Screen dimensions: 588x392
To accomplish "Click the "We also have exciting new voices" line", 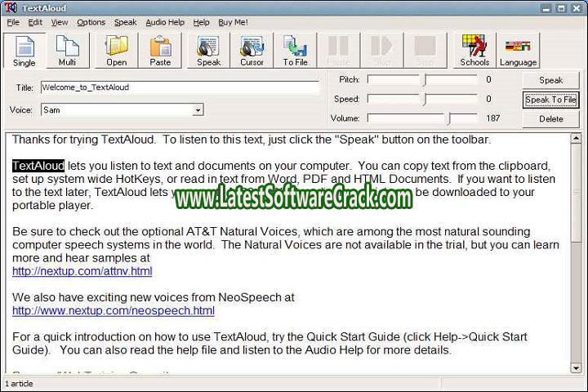I will [153, 297].
